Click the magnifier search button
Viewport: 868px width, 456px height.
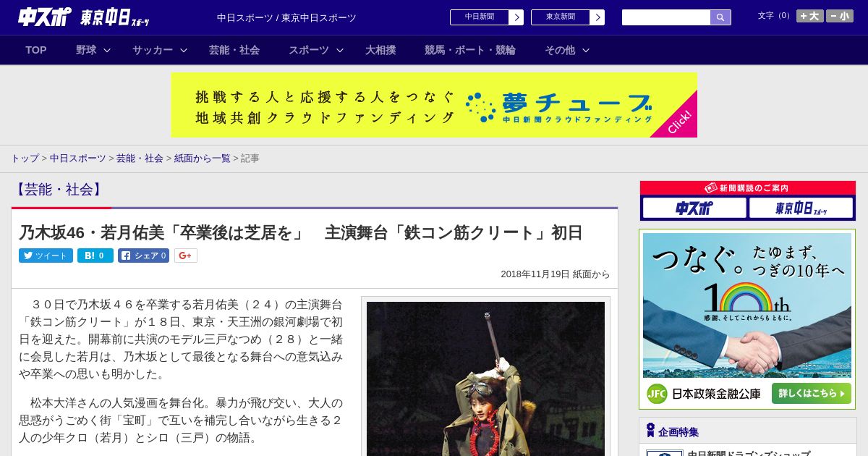(x=720, y=17)
